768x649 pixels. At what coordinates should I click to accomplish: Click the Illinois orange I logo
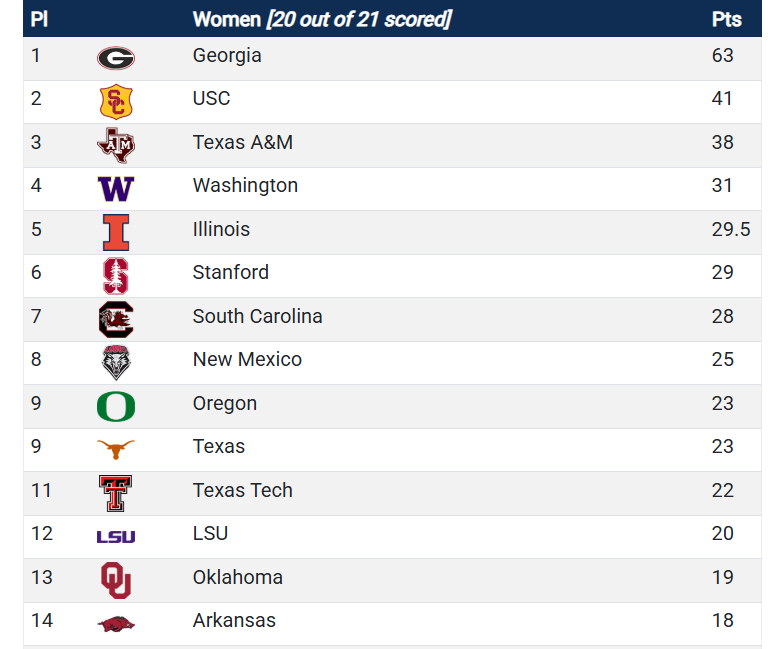click(x=116, y=232)
